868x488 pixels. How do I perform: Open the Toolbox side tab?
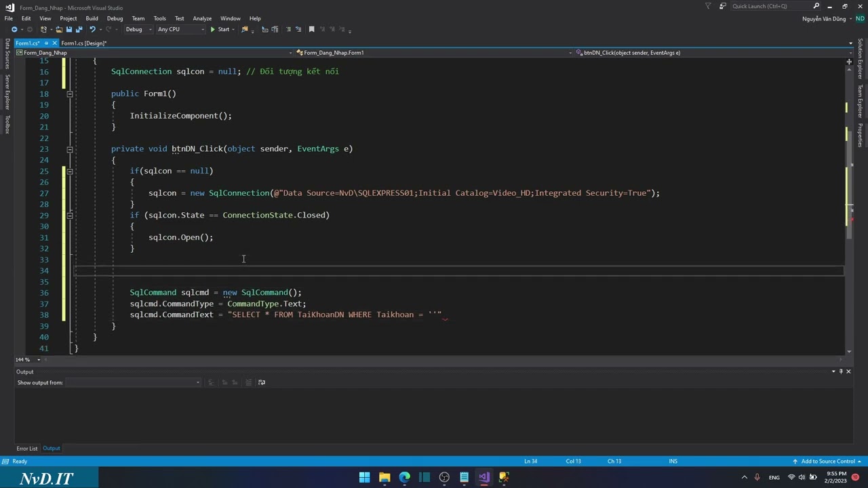(7, 124)
